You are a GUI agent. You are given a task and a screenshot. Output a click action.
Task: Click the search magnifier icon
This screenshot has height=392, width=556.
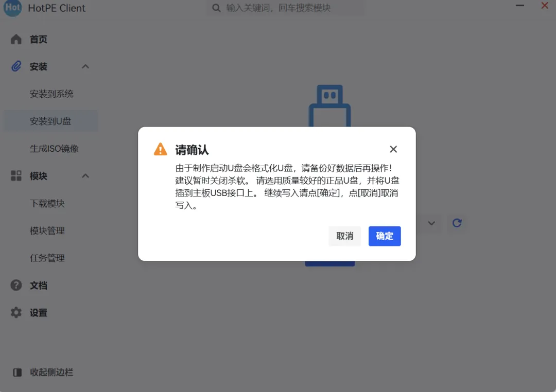tap(216, 8)
